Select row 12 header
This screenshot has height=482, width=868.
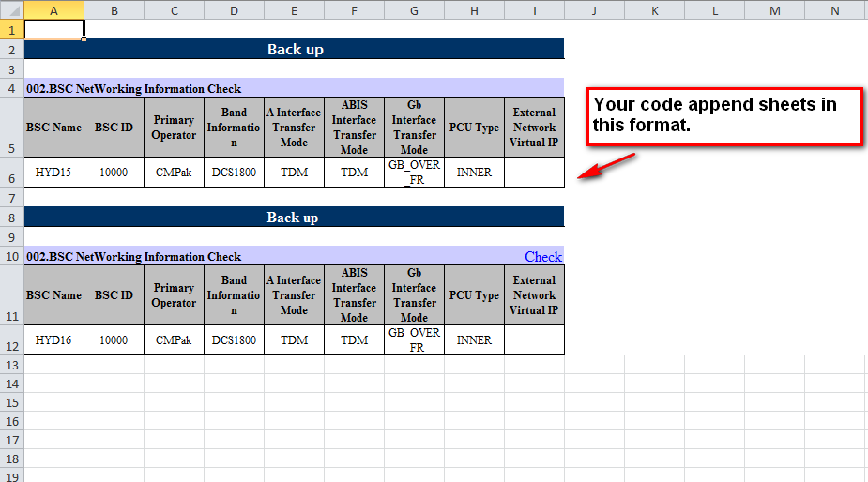pyautogui.click(x=11, y=339)
